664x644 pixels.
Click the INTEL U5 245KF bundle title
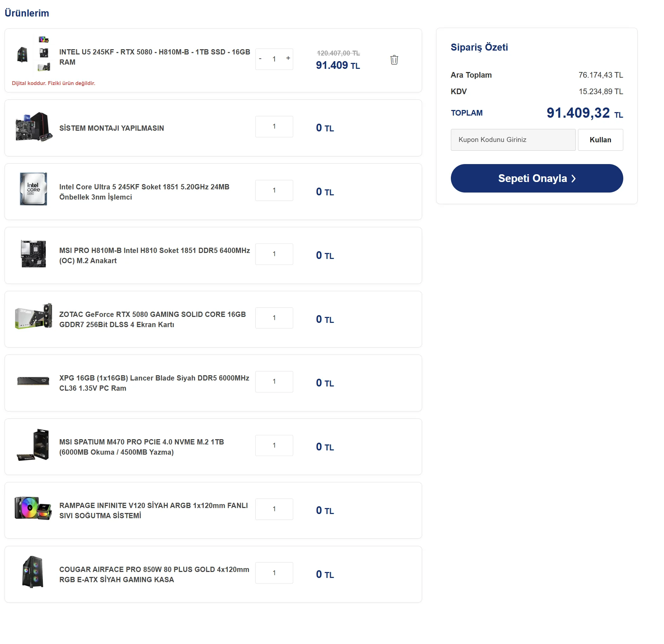coord(155,57)
